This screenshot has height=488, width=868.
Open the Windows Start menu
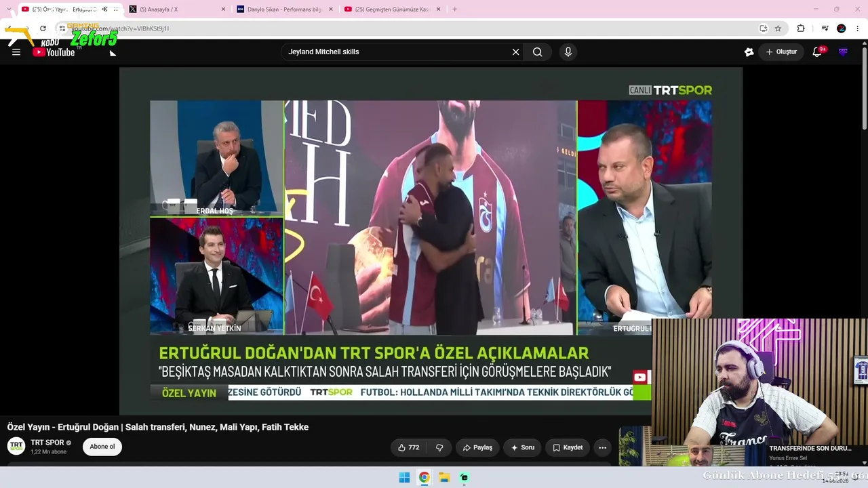point(404,477)
